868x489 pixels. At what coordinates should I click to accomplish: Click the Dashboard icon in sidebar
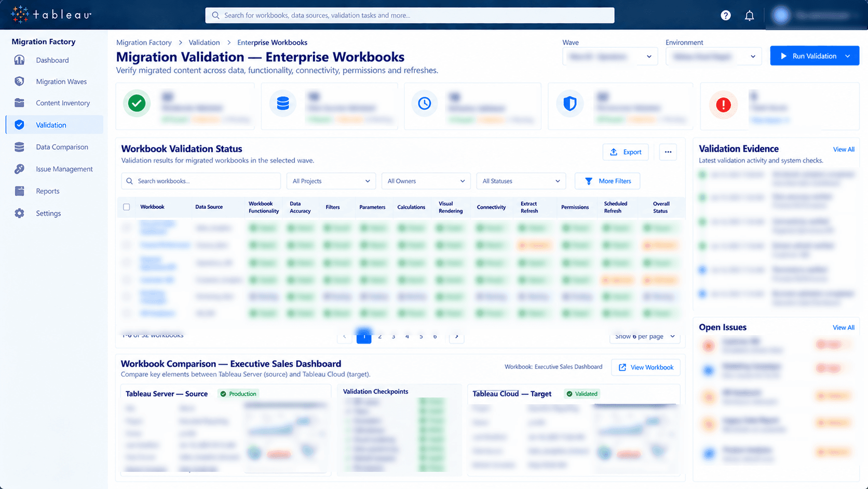click(19, 60)
